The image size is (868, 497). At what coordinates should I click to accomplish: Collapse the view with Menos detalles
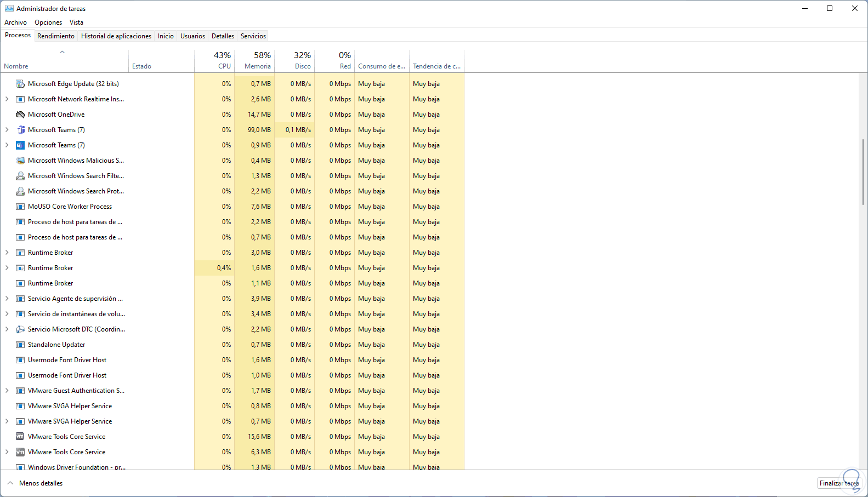35,483
